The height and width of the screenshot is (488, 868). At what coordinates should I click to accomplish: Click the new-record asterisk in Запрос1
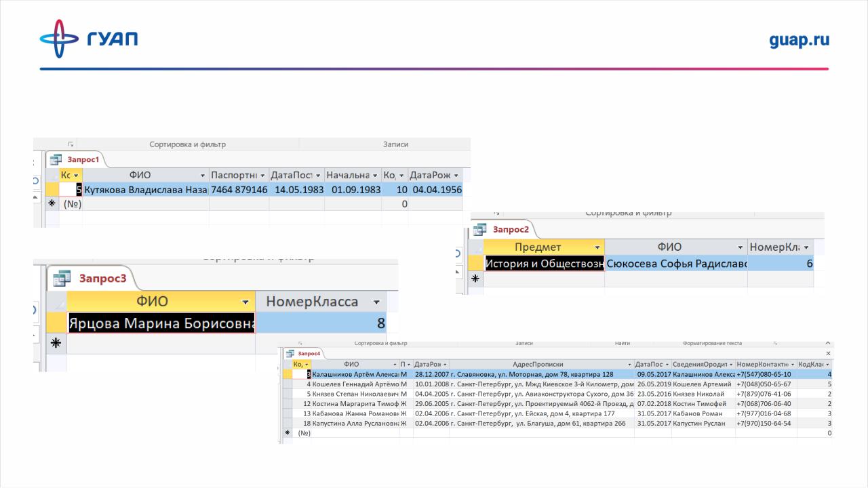(52, 204)
